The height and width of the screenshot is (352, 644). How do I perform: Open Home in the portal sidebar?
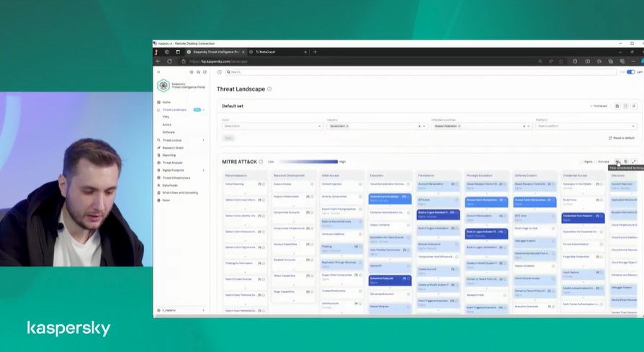tap(166, 102)
